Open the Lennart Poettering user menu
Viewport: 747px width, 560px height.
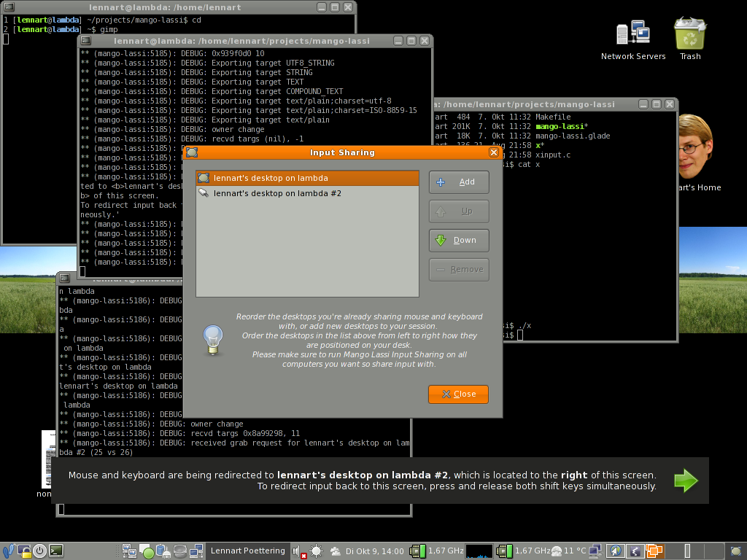(248, 551)
